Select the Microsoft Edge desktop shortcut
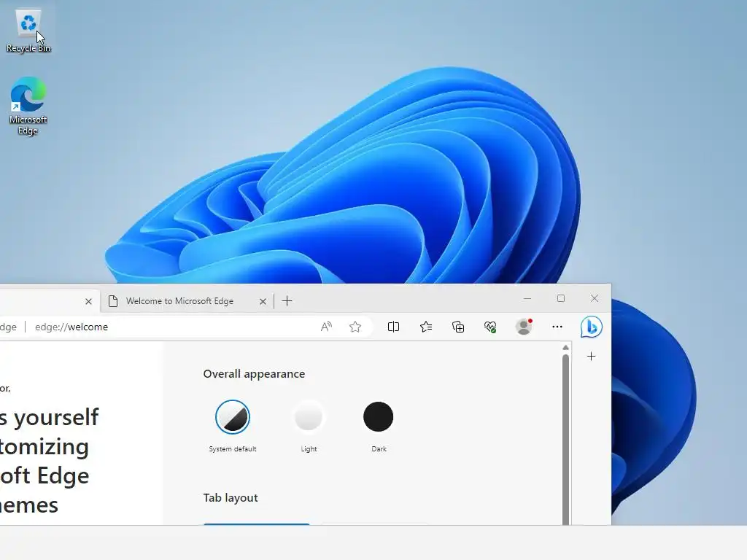Screen dimensions: 747x560 [x=28, y=106]
